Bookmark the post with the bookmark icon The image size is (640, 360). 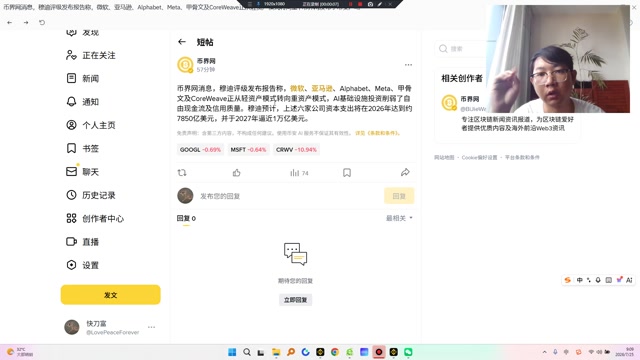coord(347,173)
